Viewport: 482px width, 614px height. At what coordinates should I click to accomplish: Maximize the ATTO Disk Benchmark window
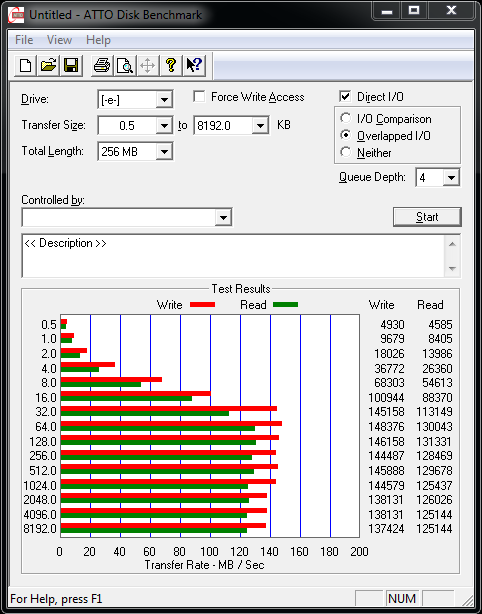coord(414,11)
